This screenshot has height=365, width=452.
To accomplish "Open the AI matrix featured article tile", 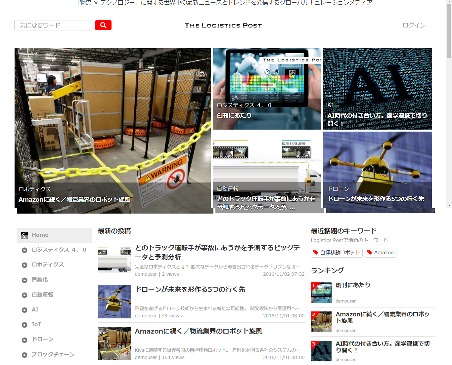I will coord(377,89).
